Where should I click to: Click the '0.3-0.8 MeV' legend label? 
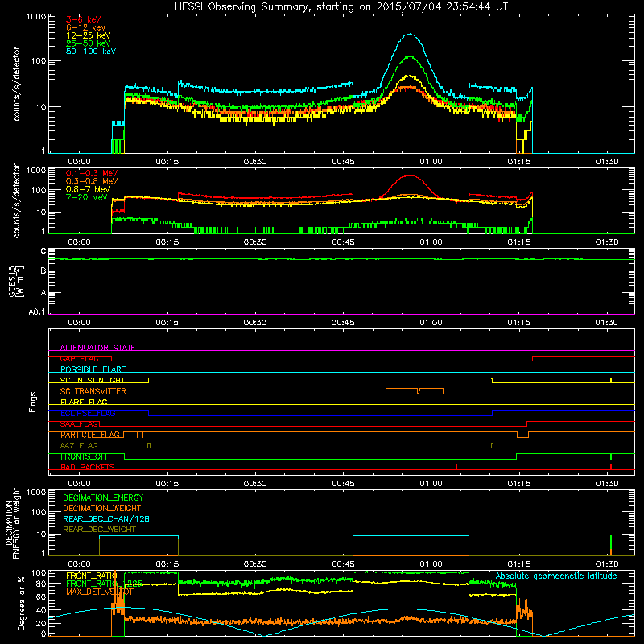(92, 181)
